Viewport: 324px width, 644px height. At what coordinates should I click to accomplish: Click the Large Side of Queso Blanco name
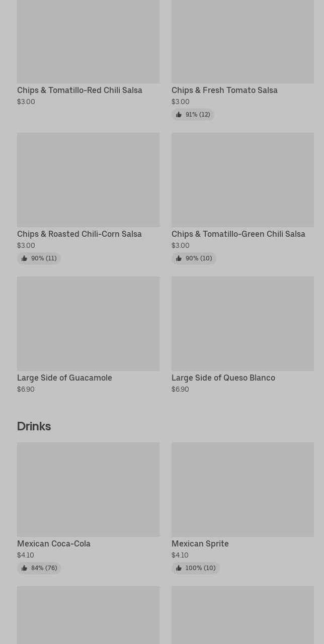pyautogui.click(x=223, y=378)
